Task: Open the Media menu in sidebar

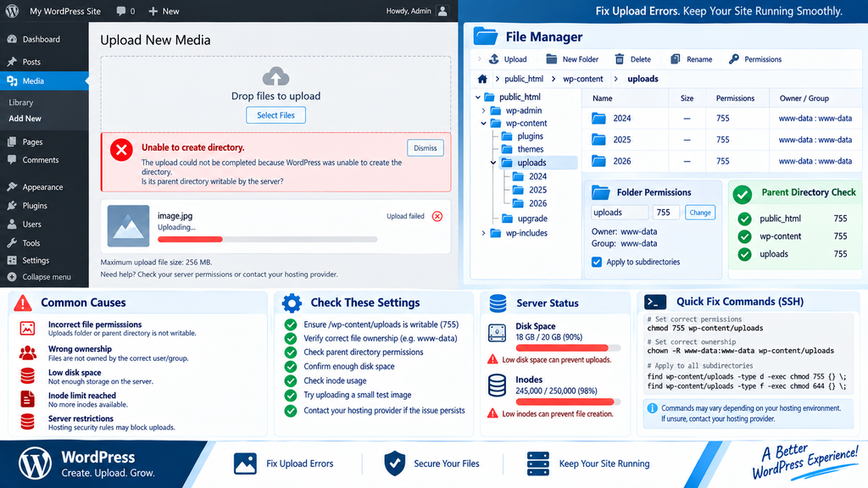Action: point(44,80)
